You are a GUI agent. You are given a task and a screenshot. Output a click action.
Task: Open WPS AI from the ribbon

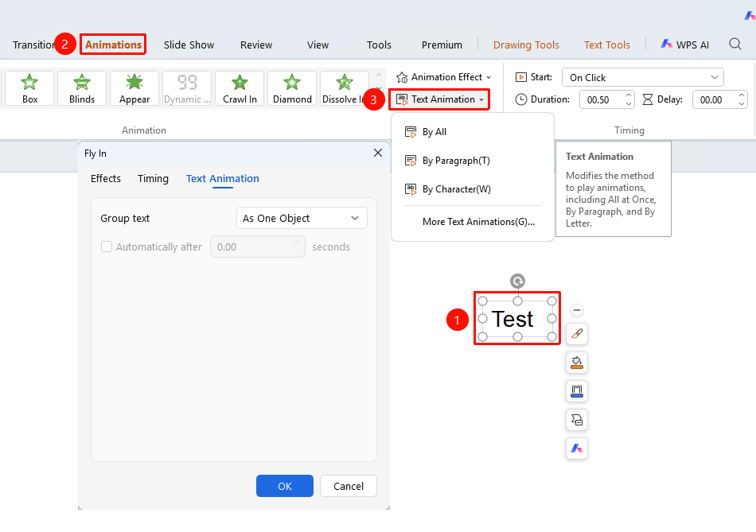pyautogui.click(x=684, y=45)
